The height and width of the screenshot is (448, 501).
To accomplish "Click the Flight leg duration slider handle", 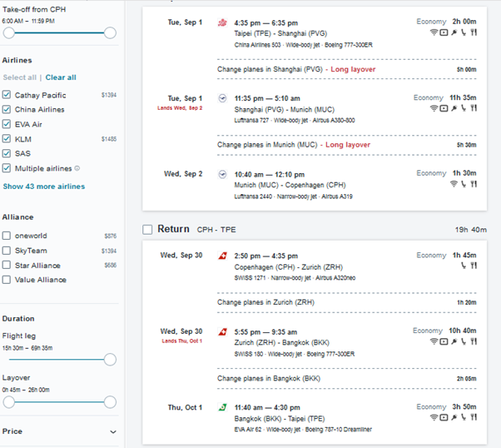I will point(110,360).
